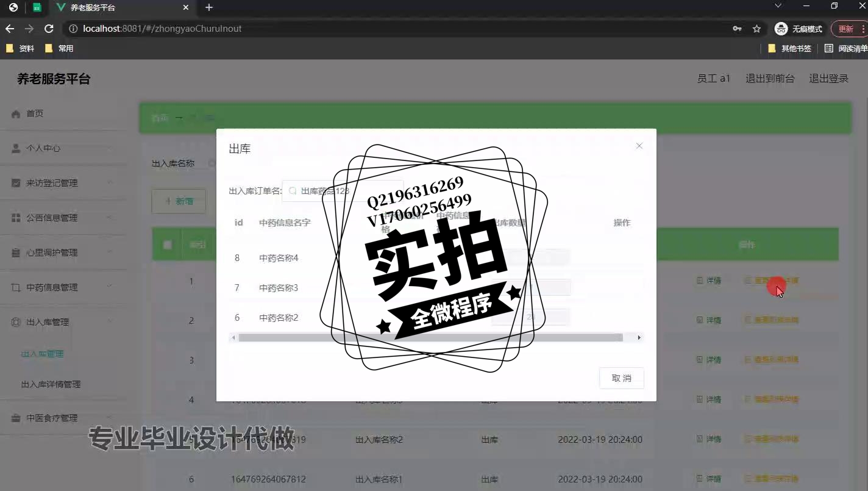This screenshot has width=868, height=491.
Task: Click the icon beside 出入库管理 parent menu
Action: click(16, 322)
